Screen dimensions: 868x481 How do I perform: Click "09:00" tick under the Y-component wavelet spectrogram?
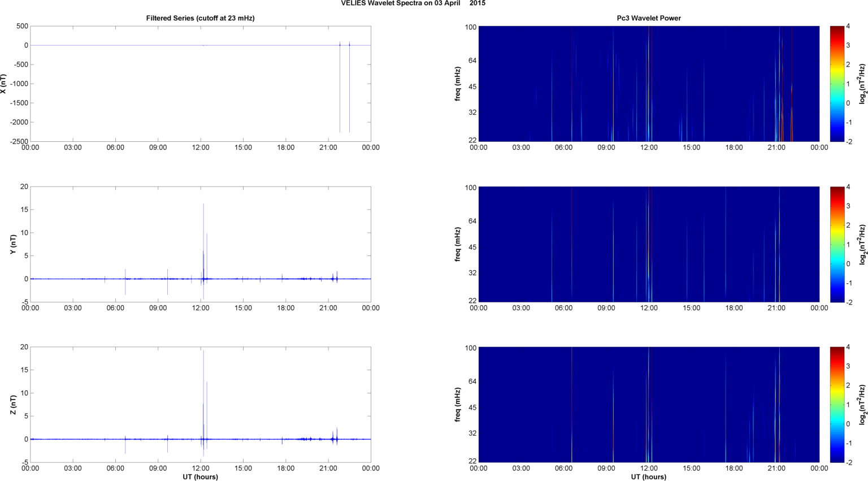tap(606, 308)
